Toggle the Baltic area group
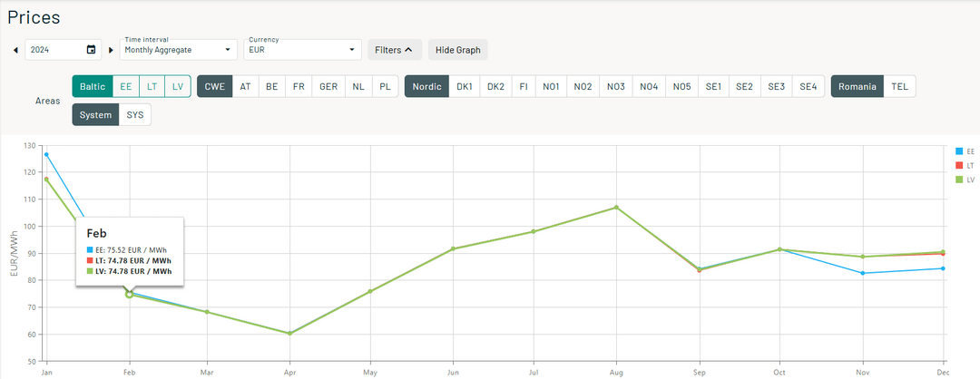980x379 pixels. point(93,87)
